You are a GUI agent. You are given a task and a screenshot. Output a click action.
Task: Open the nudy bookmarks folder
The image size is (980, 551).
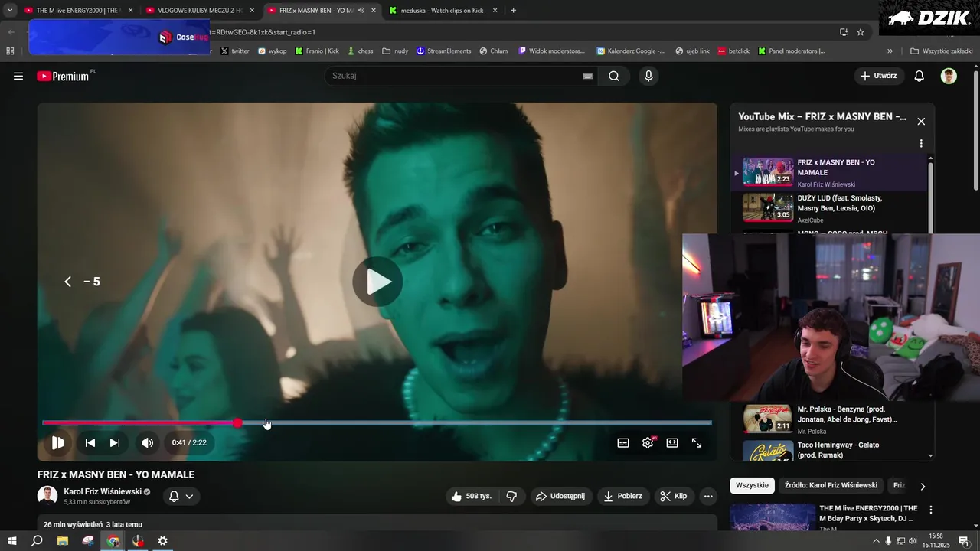coord(395,51)
